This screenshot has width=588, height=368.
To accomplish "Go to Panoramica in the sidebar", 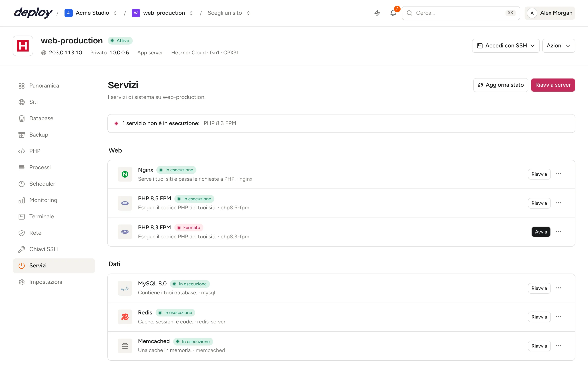I will [x=54, y=86].
